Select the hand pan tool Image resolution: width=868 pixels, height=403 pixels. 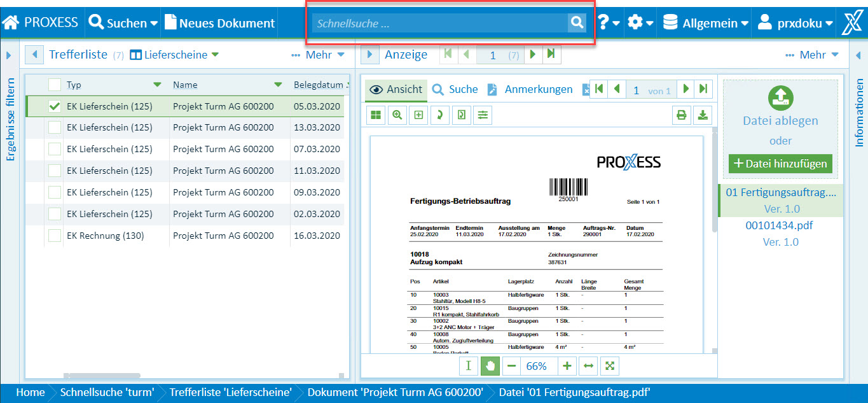490,366
